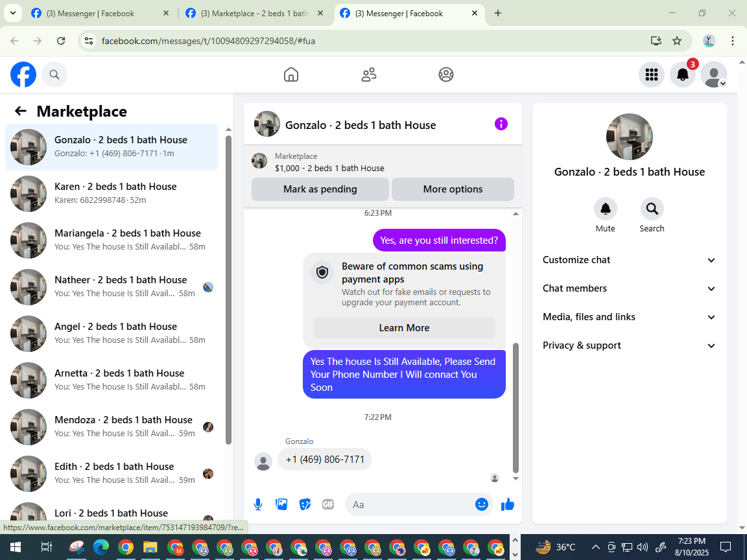Expand Chat members section
The width and height of the screenshot is (747, 560).
point(630,288)
